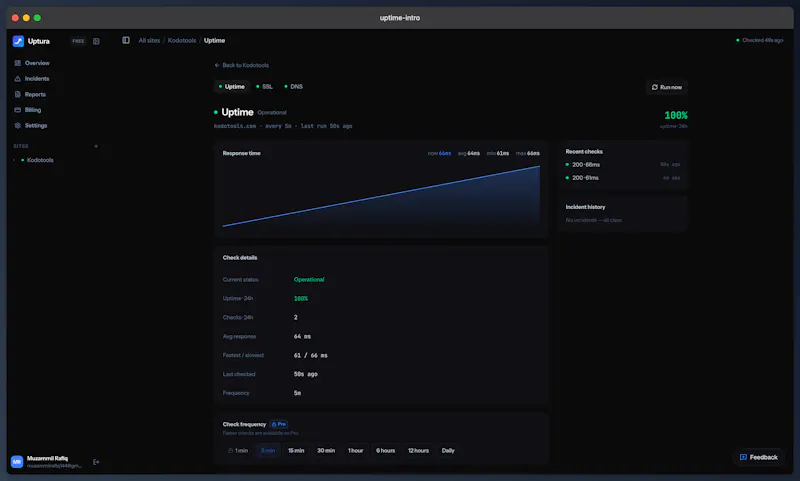This screenshot has width=800, height=481.
Task: Click the Uptura logo icon
Action: point(18,41)
